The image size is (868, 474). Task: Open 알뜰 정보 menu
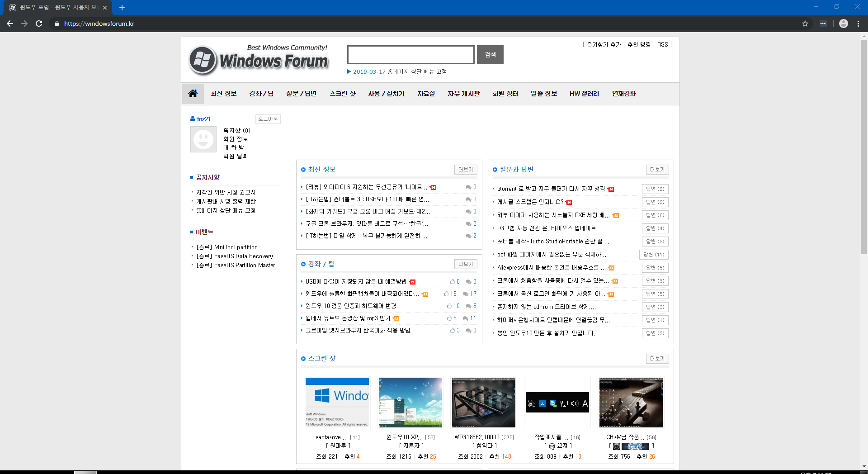coord(544,94)
